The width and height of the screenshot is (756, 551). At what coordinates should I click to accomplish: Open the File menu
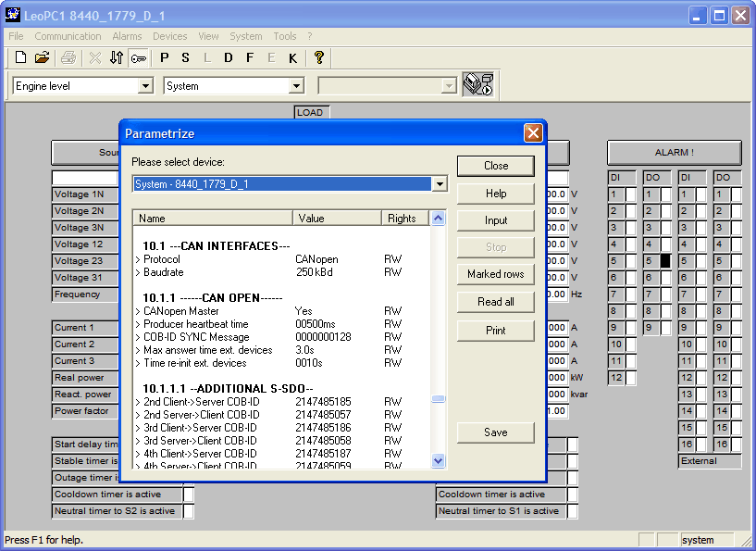[16, 36]
